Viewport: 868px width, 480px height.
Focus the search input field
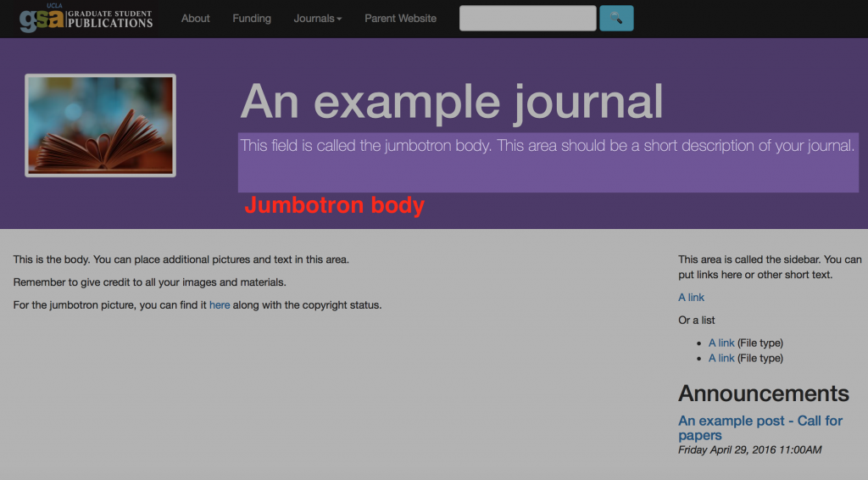527,19
